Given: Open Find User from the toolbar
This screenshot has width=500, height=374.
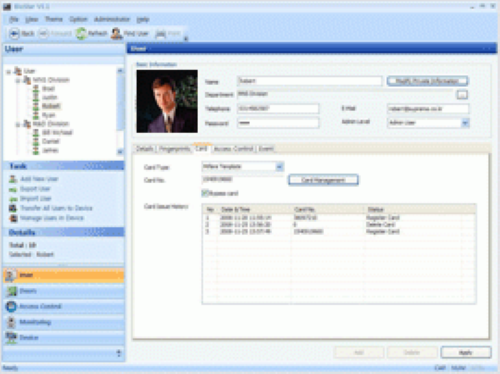Looking at the screenshot, I should point(130,33).
